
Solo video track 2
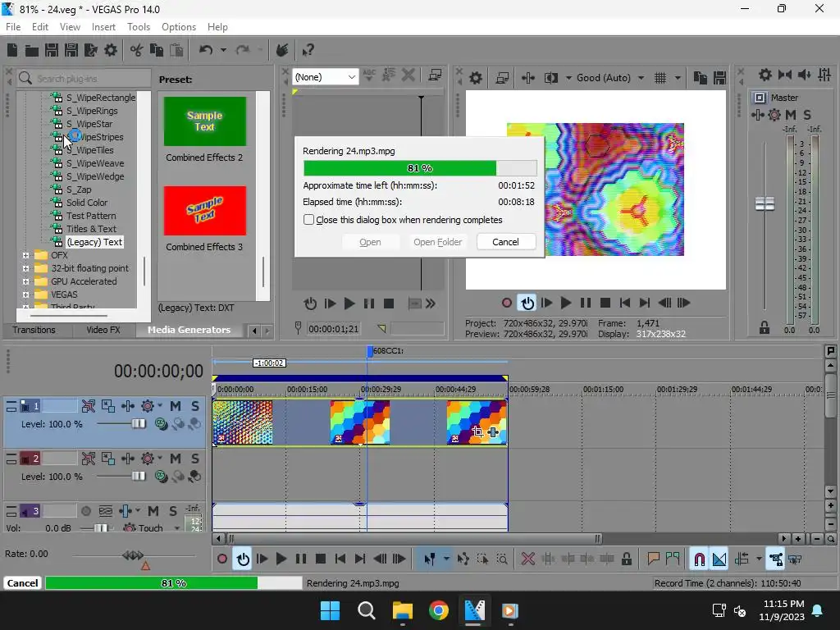(195, 459)
